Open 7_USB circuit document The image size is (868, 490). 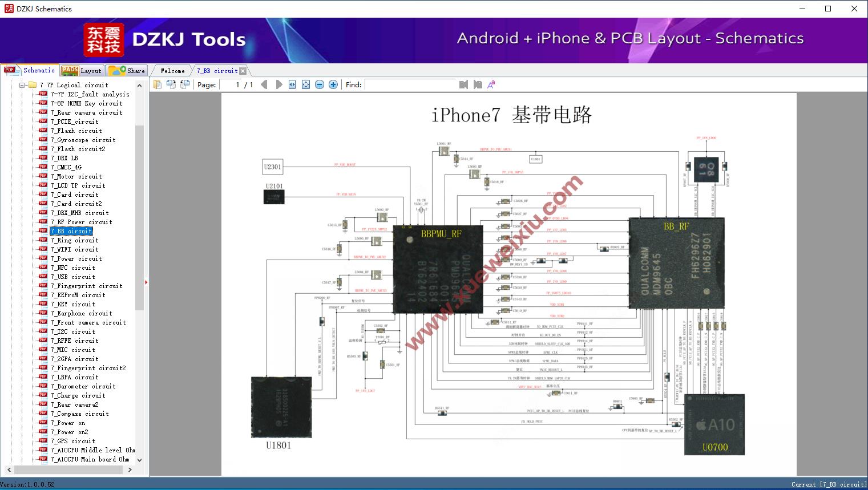[x=73, y=277]
